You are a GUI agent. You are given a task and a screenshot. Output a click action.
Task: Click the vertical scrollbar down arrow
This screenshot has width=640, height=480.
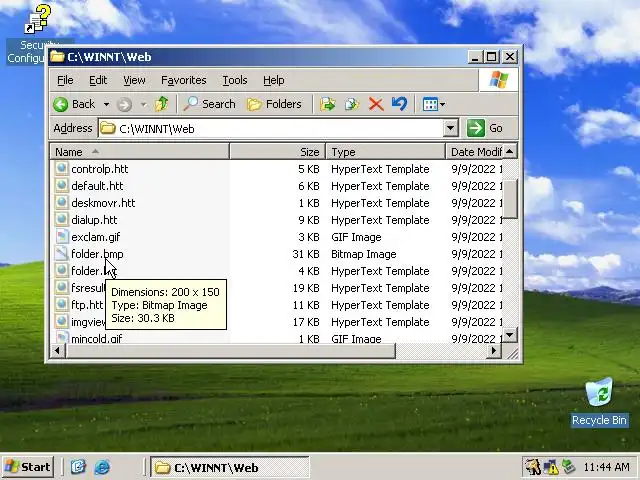pos(509,335)
